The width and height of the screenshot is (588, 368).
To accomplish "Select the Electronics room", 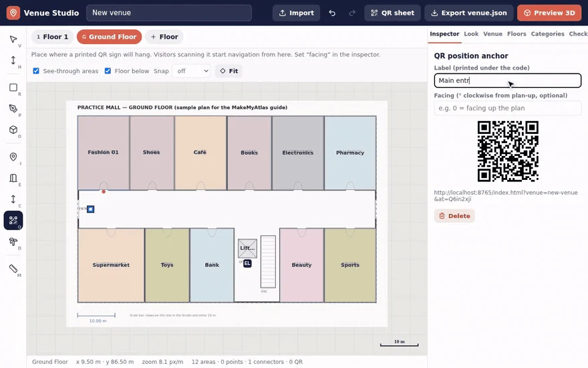I will point(298,153).
